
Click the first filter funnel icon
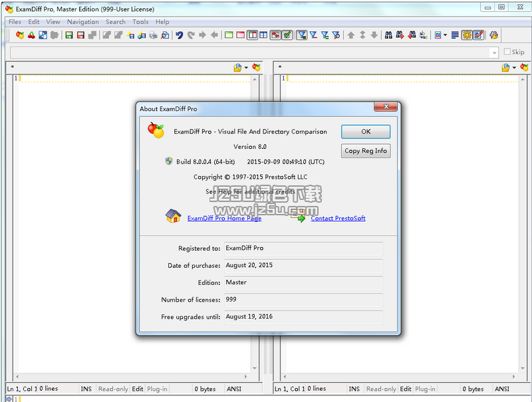pos(302,35)
